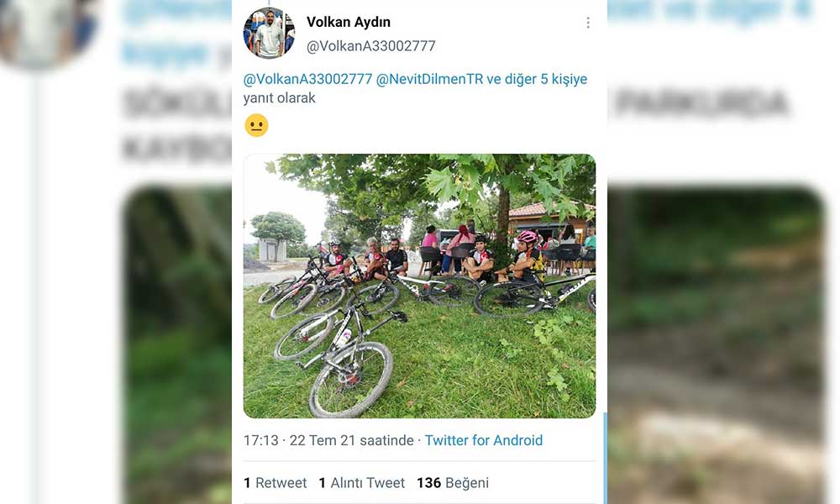Open the @VolkanA33002777 handle under the name
The image size is (840, 504).
[x=370, y=46]
